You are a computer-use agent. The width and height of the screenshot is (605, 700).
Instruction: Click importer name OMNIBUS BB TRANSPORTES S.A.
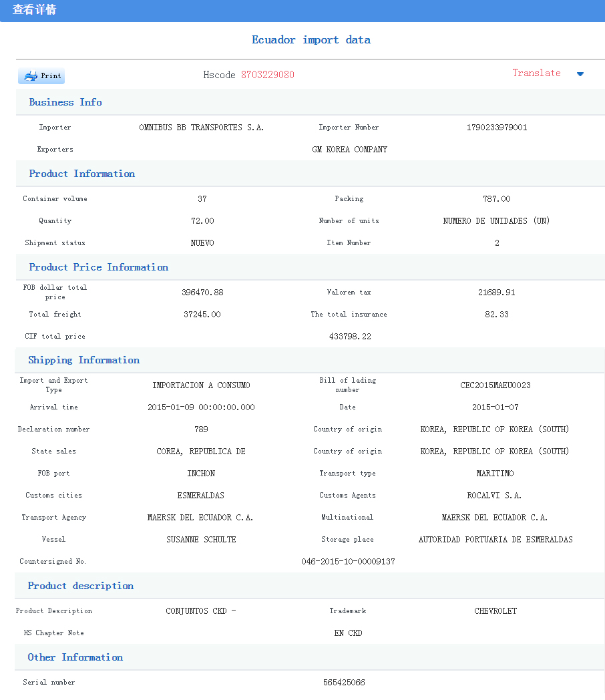click(201, 128)
